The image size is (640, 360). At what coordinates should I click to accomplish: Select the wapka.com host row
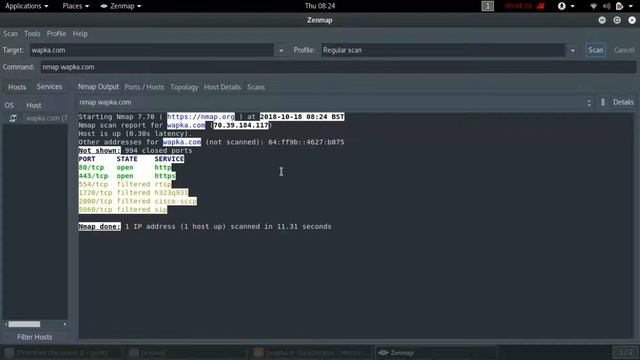(x=36, y=118)
